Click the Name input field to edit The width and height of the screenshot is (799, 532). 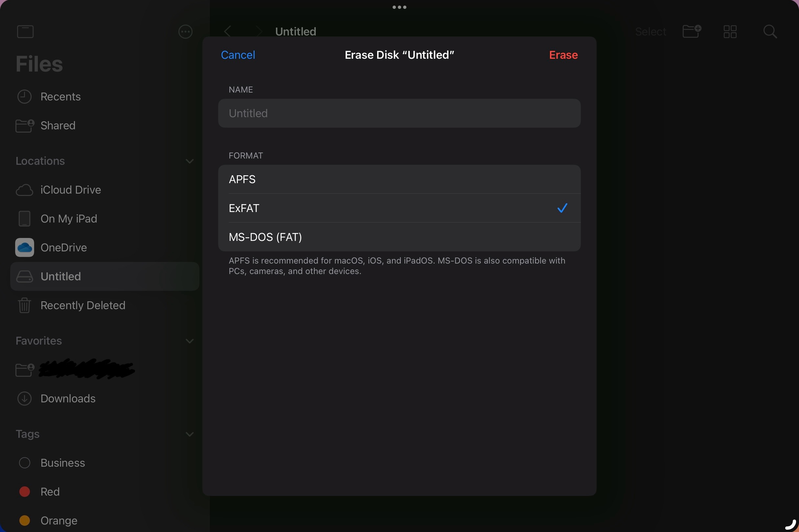click(399, 113)
